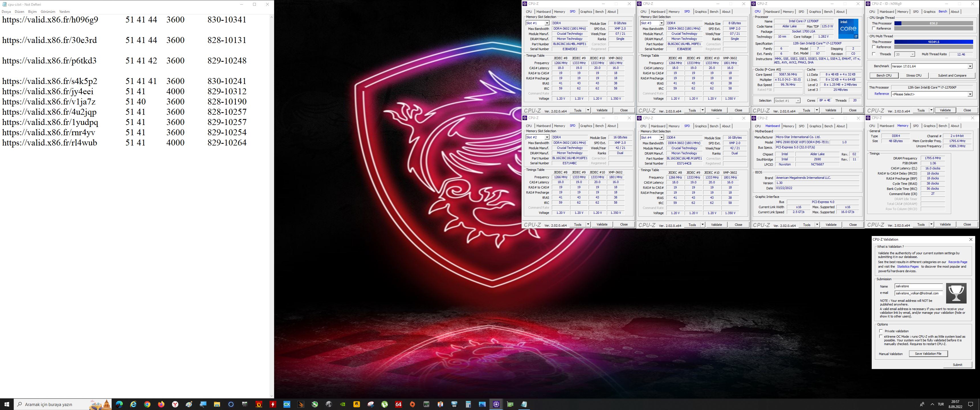The image size is (980, 410).
Task: Open the Records Page link
Action: (957, 262)
